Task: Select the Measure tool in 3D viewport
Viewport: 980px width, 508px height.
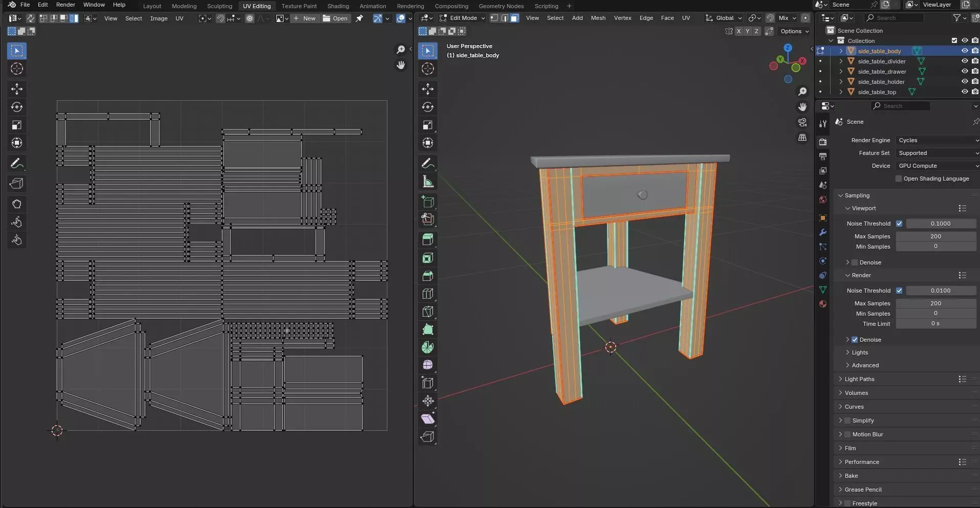Action: 428,182
